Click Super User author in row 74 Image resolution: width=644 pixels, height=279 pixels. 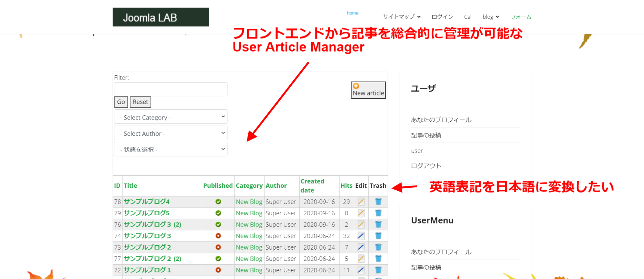tap(281, 236)
